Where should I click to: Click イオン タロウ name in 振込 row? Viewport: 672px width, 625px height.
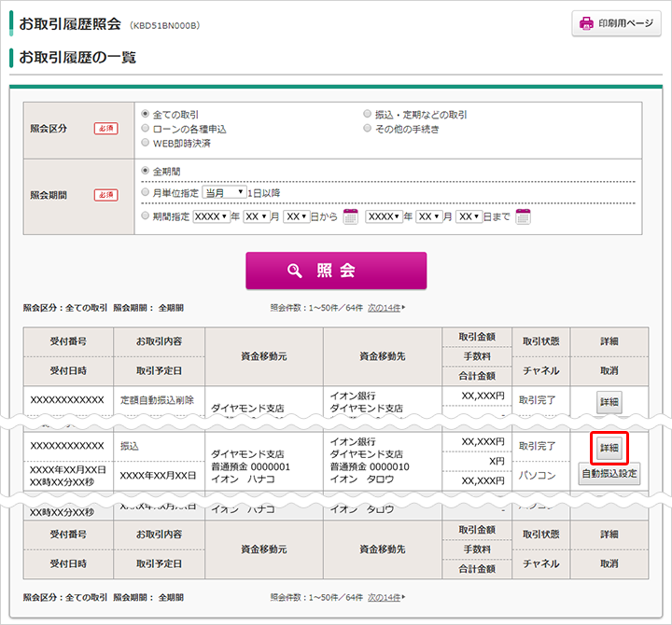pos(362,479)
